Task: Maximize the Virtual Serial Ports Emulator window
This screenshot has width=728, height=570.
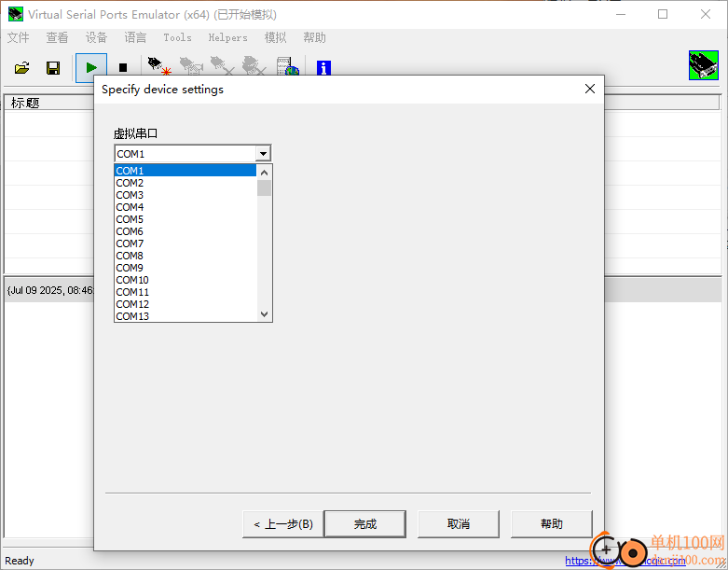Action: pyautogui.click(x=663, y=14)
